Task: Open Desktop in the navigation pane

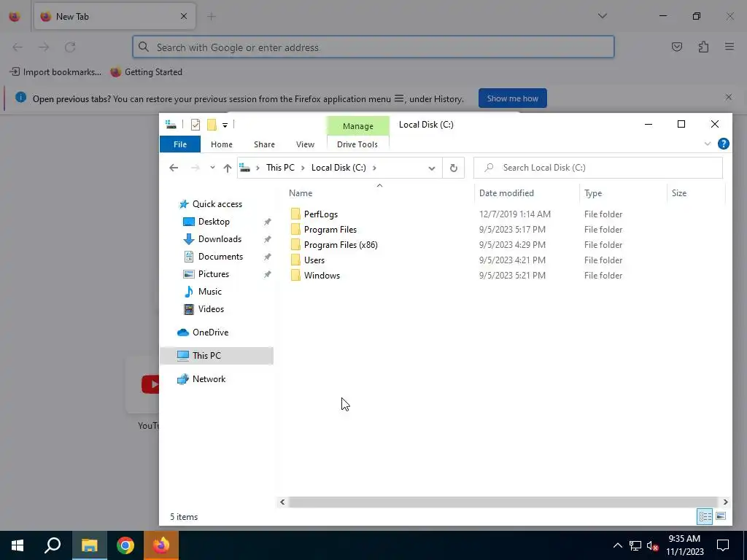Action: click(x=214, y=222)
